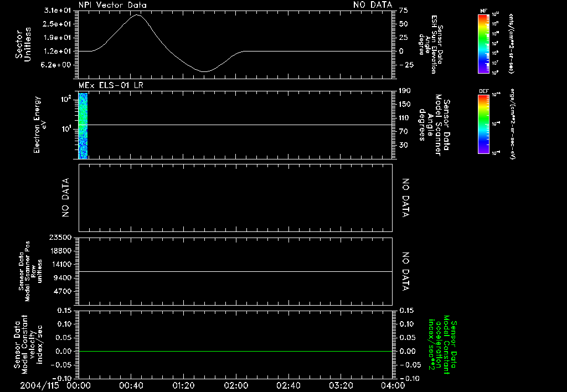Click the DEF color scale bar
The image size is (567, 392).
tap(483, 124)
